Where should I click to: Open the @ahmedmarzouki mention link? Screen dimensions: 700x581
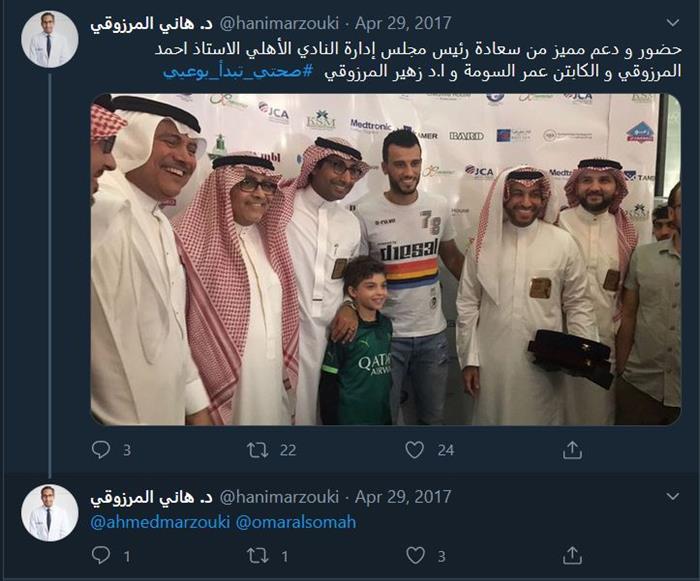point(160,522)
